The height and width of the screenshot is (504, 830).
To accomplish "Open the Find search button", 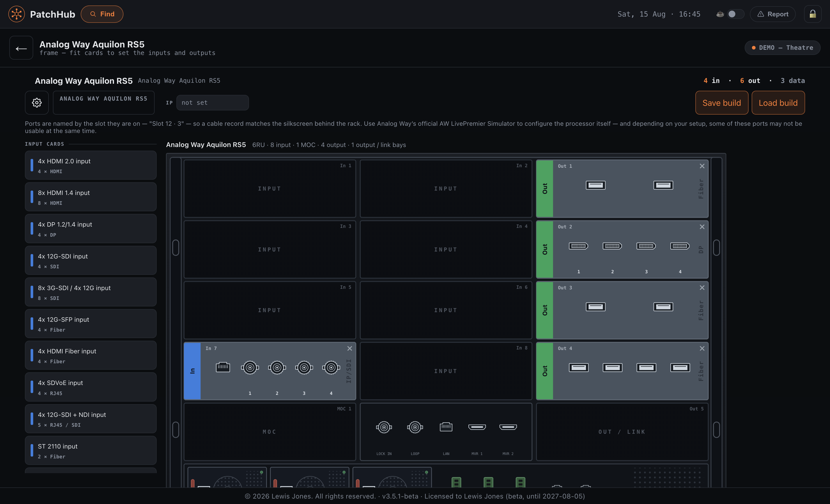I will point(102,14).
